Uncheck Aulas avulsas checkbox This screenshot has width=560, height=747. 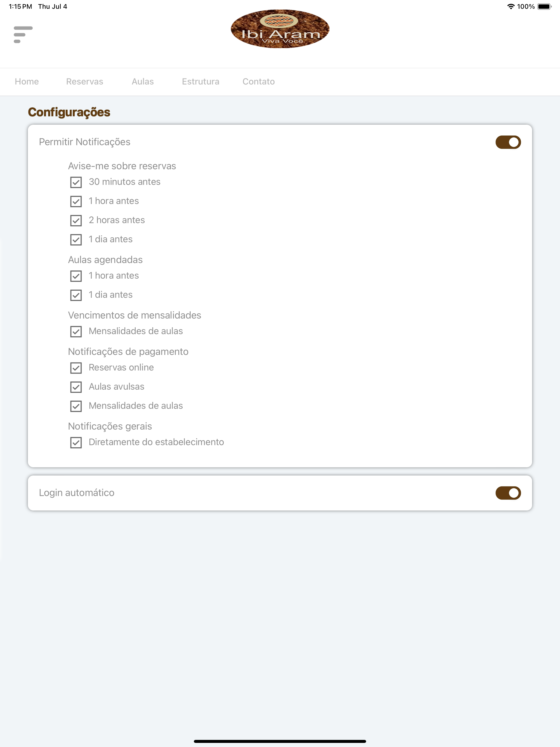(76, 387)
